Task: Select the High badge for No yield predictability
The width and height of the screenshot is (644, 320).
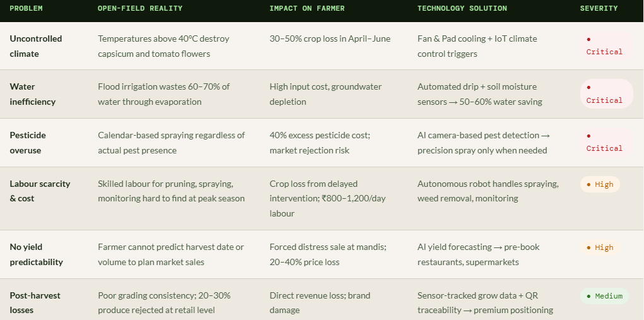Action: click(600, 247)
